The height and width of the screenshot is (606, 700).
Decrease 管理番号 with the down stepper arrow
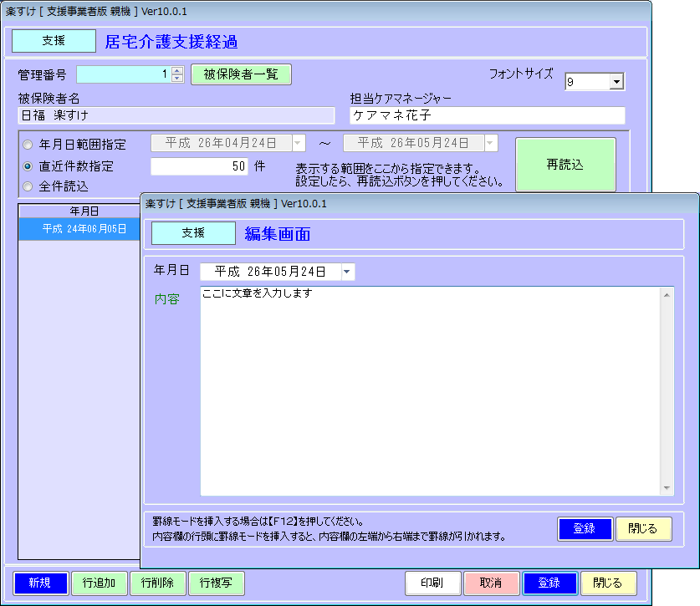tap(177, 78)
